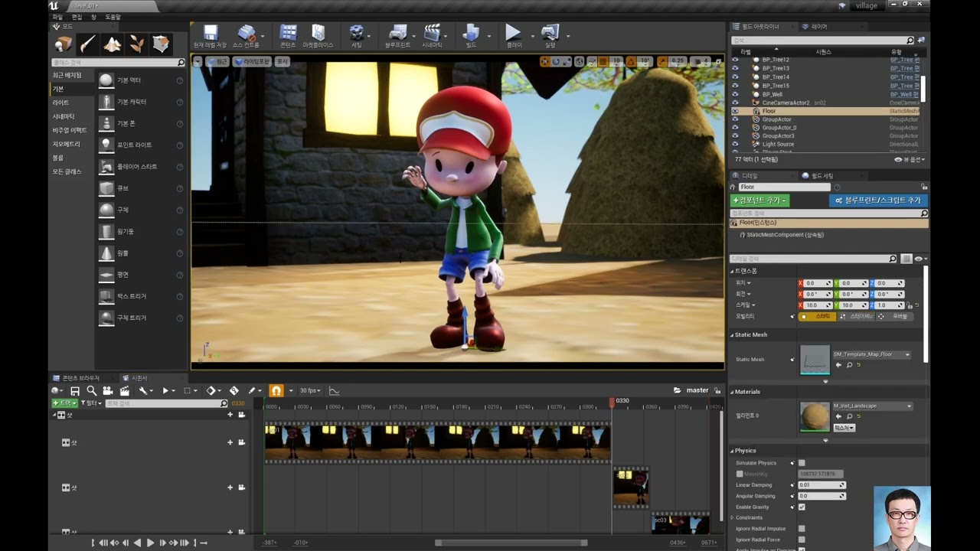Collapse the Materials section

[x=732, y=392]
